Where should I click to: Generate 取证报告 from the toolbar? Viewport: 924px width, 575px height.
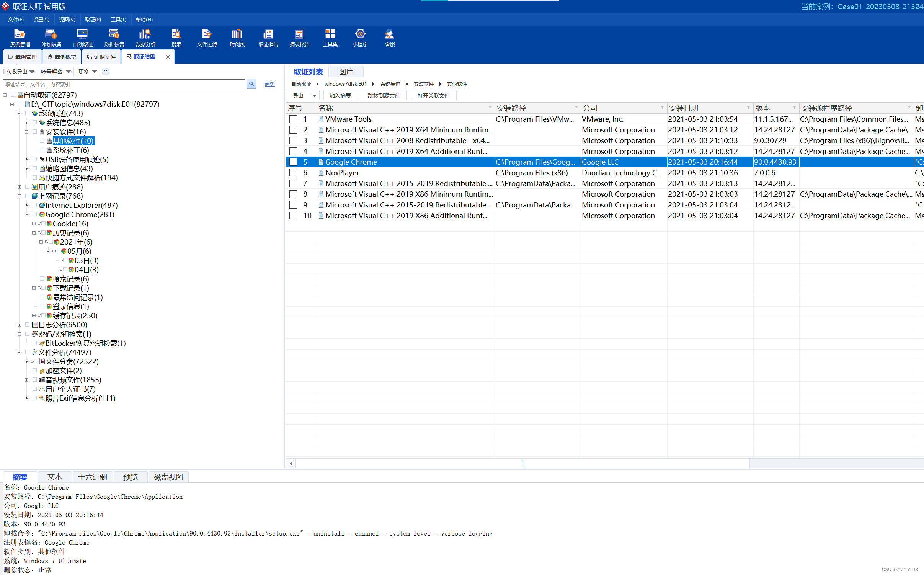pos(268,38)
